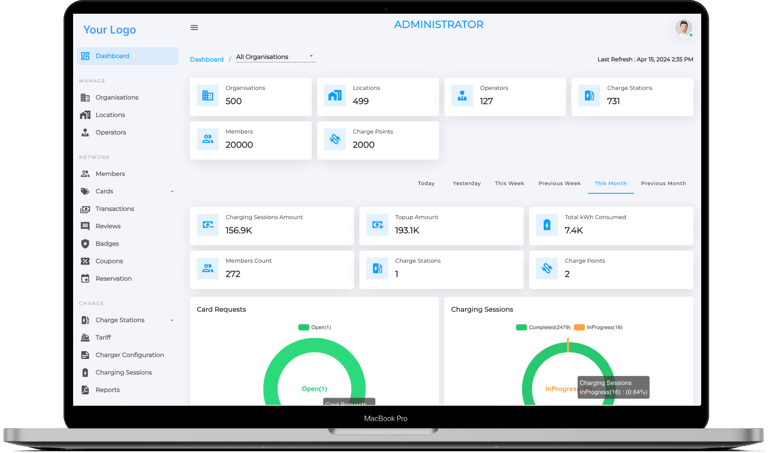Click the Organisations sidebar icon

(x=85, y=97)
